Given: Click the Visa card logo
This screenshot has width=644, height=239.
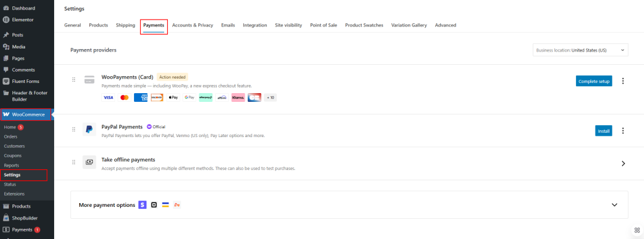Looking at the screenshot, I should coord(108,97).
